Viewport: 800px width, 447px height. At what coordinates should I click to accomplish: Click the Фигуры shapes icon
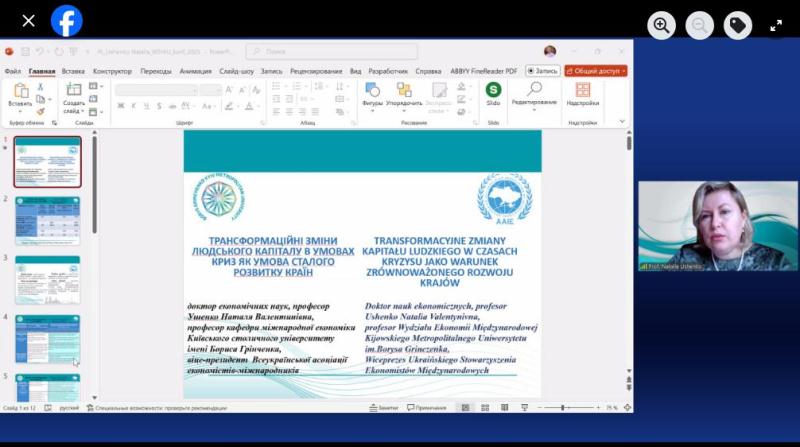click(x=373, y=93)
